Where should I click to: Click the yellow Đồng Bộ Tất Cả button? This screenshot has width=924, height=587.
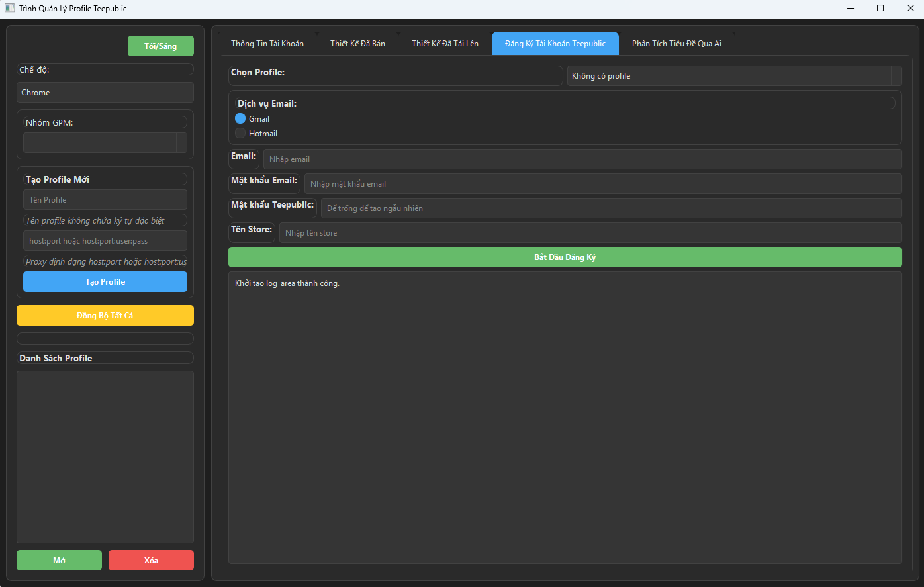click(105, 316)
